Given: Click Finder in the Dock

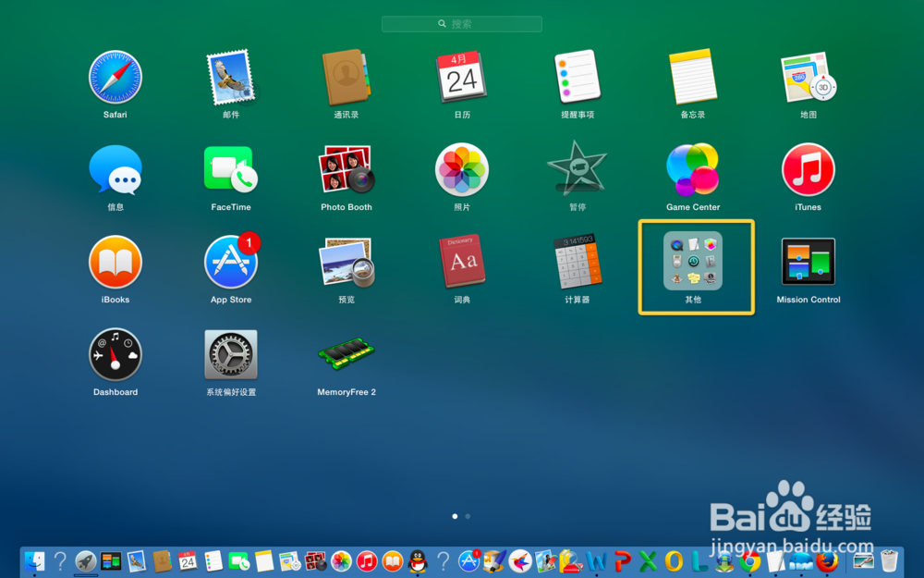Looking at the screenshot, I should (x=35, y=561).
